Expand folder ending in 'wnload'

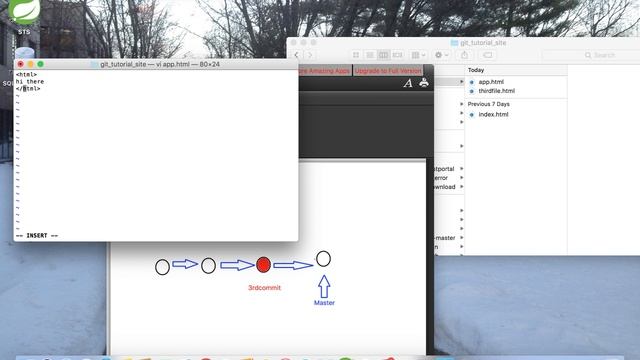(462, 187)
